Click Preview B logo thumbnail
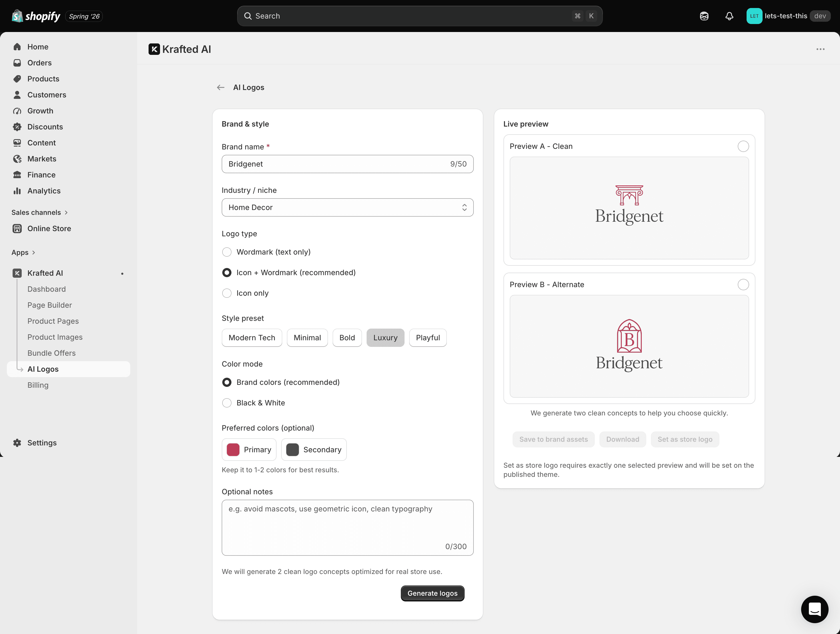This screenshot has width=840, height=634. (629, 346)
